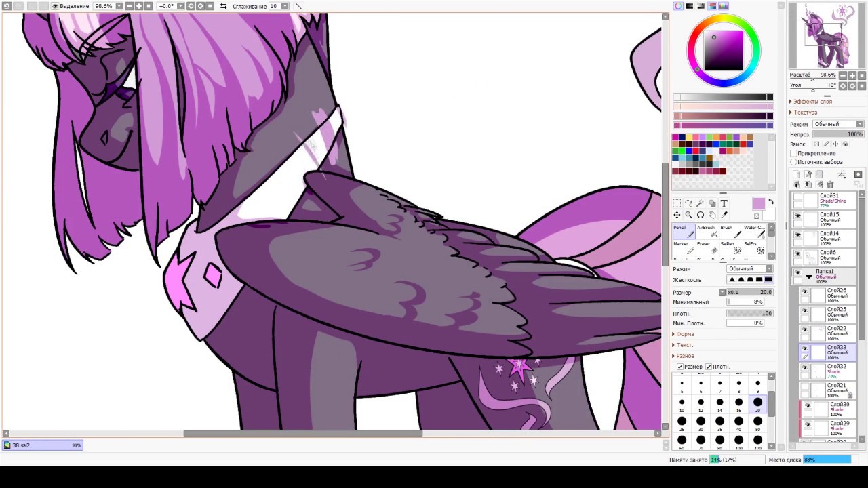Expand the Форма section
This screenshot has width=868, height=488.
(x=684, y=334)
